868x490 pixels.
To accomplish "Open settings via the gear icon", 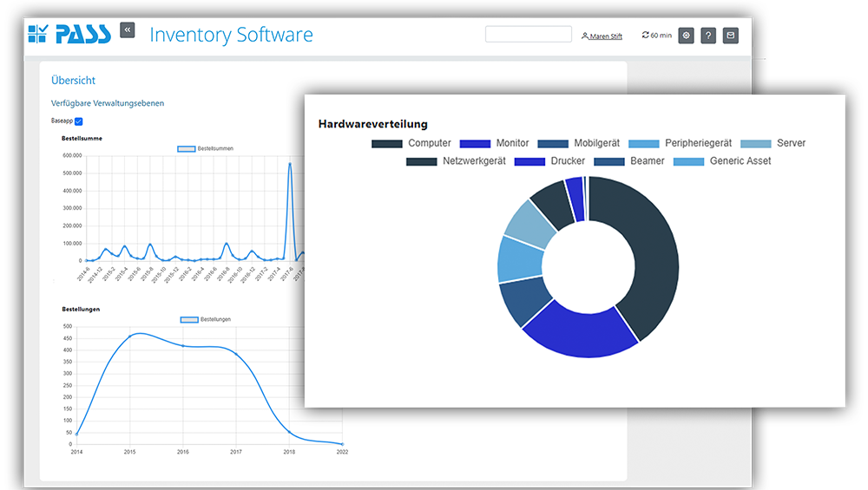I will (x=686, y=36).
